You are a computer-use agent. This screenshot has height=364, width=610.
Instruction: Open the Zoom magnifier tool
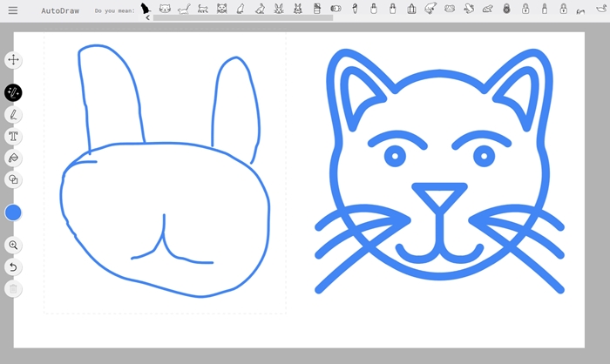pyautogui.click(x=13, y=246)
